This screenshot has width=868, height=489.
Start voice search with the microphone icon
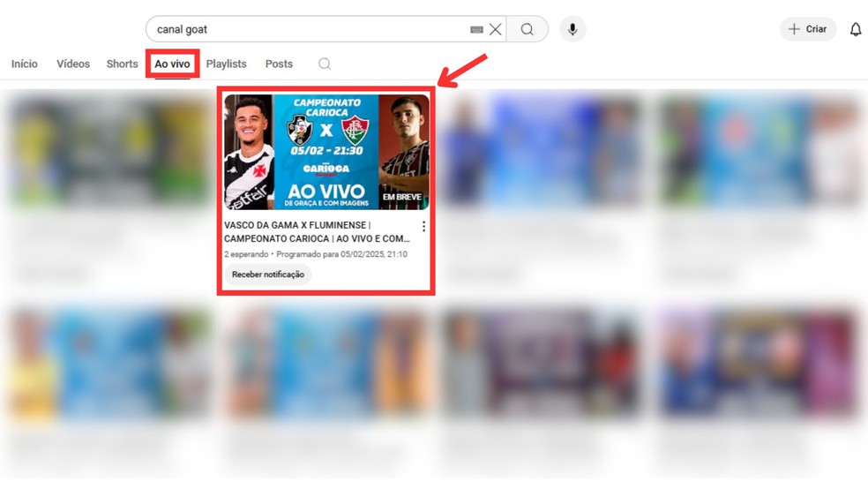[572, 29]
